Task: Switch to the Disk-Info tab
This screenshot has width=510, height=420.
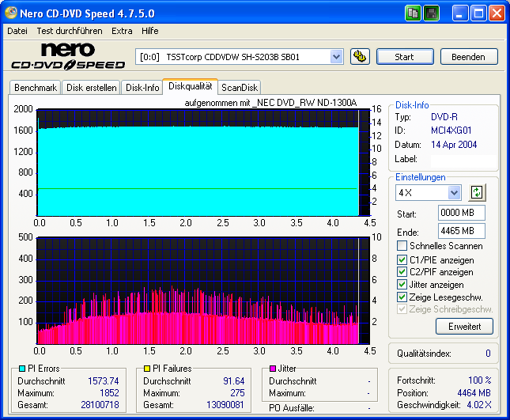Action: coord(142,88)
